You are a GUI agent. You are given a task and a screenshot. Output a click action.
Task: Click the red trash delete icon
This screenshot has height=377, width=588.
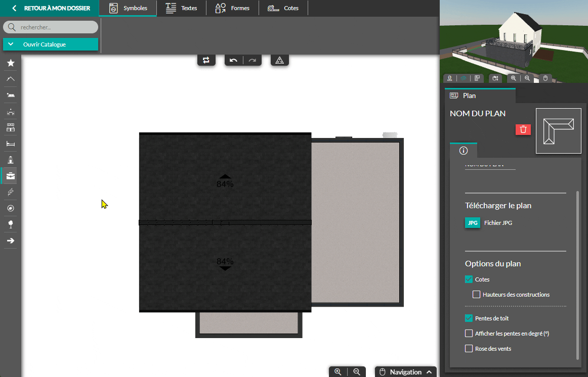523,129
